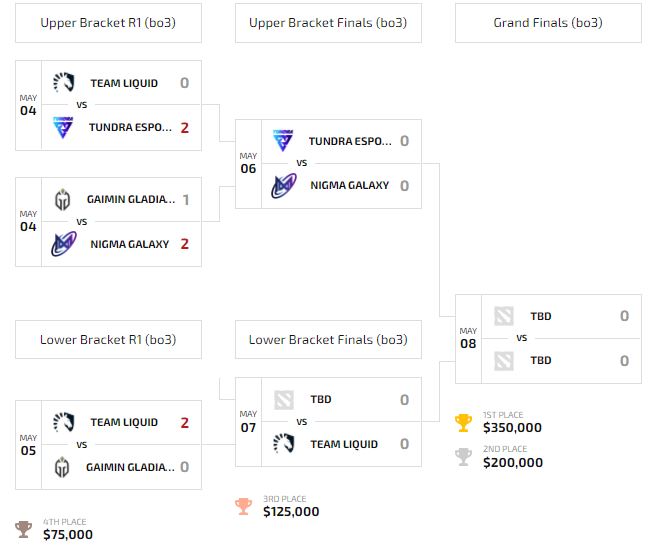Click Nigma Galaxy logo in Upper Bracket Finals
Viewport: 659px width, 553px height.
point(282,185)
